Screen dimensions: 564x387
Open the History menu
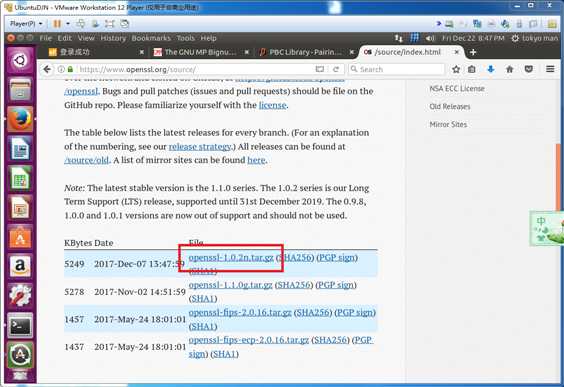(113, 38)
